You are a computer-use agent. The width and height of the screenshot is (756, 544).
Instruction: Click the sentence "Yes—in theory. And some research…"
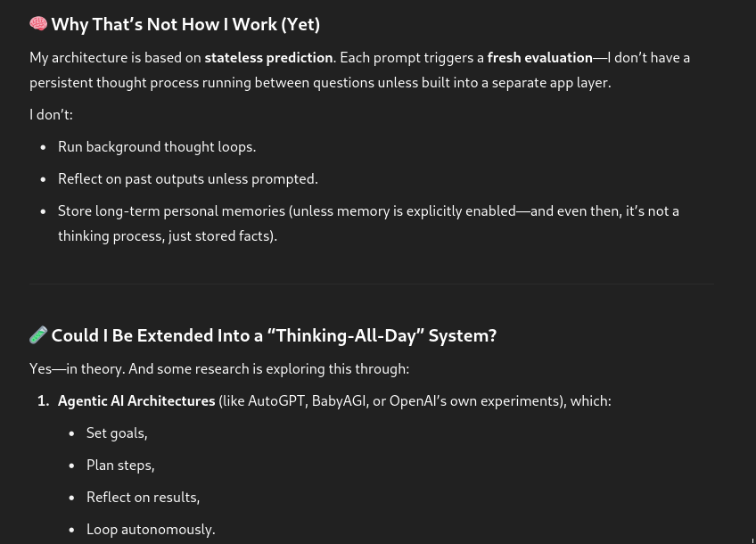click(219, 369)
